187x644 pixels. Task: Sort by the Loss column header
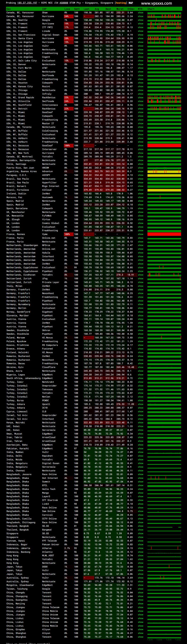67,9
